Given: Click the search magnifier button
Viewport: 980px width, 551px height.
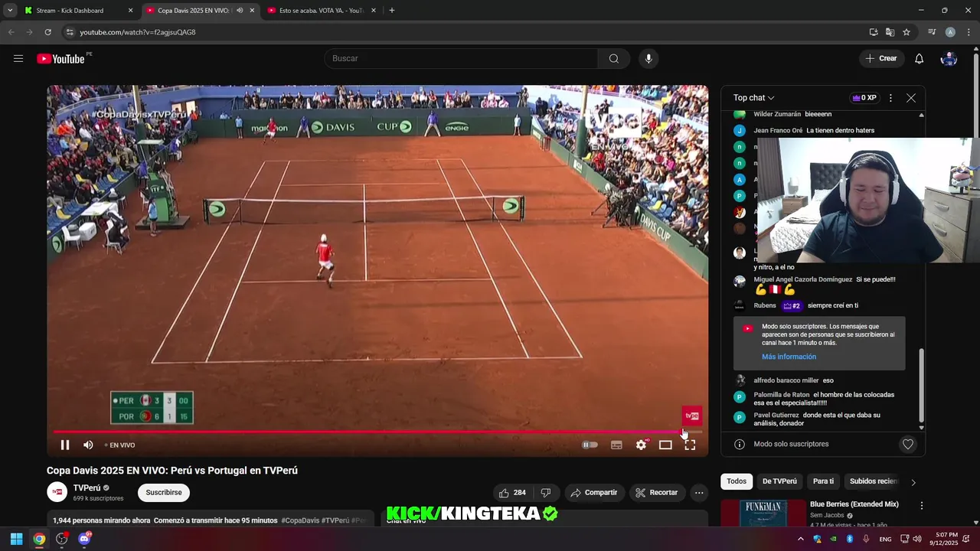Looking at the screenshot, I should point(613,58).
